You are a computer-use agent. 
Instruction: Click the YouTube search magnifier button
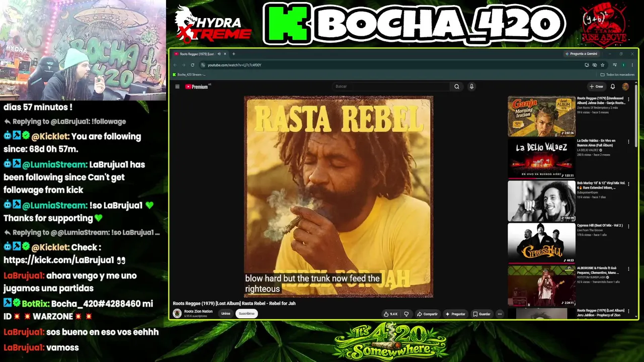pyautogui.click(x=457, y=86)
